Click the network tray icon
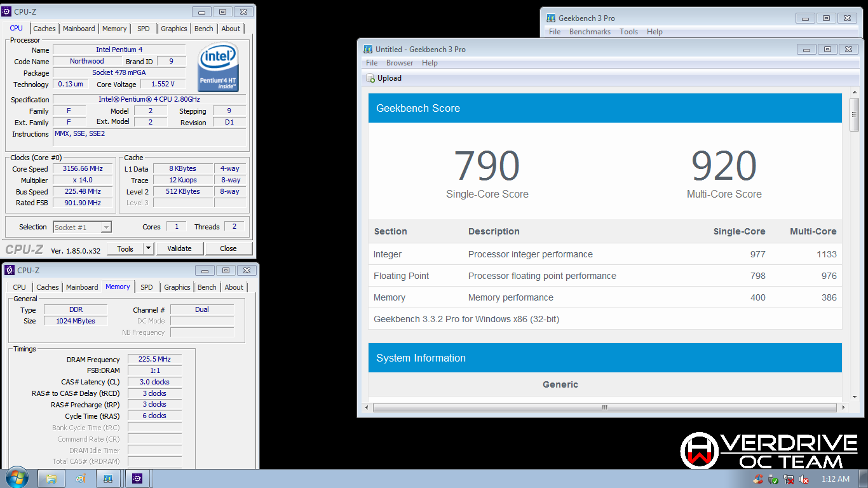Image resolution: width=868 pixels, height=488 pixels. pos(789,479)
